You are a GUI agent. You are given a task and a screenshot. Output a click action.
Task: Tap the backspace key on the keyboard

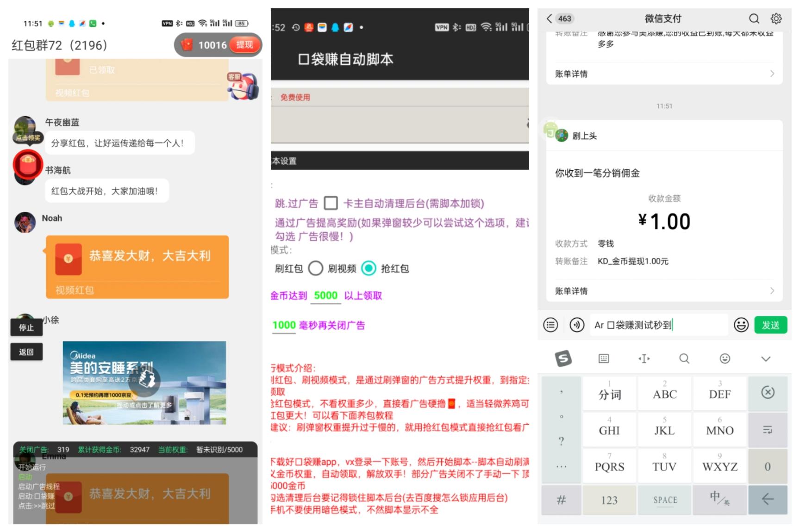click(768, 392)
